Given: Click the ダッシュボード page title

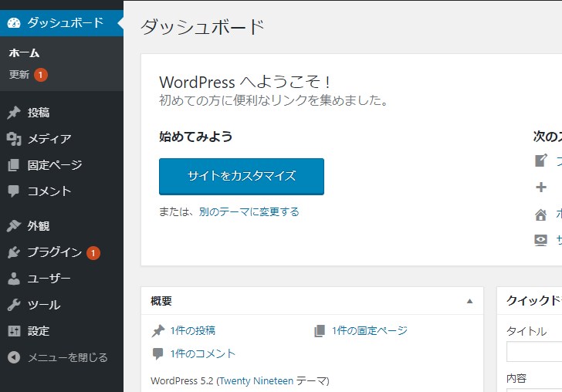Looking at the screenshot, I should pyautogui.click(x=202, y=27).
